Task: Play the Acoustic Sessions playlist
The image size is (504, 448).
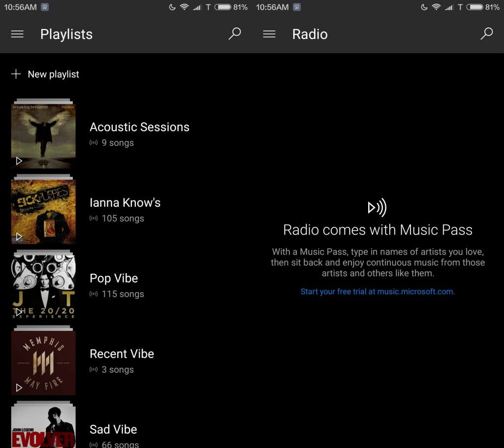Action: click(19, 161)
